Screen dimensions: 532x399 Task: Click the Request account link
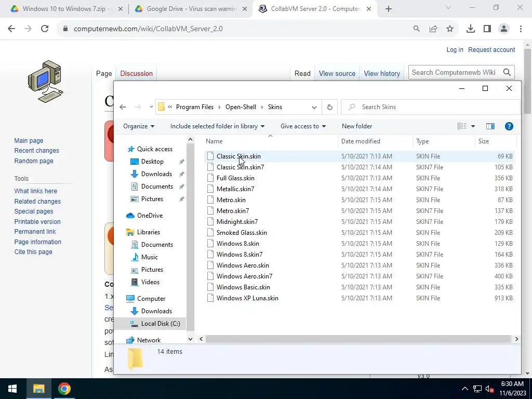coord(491,49)
